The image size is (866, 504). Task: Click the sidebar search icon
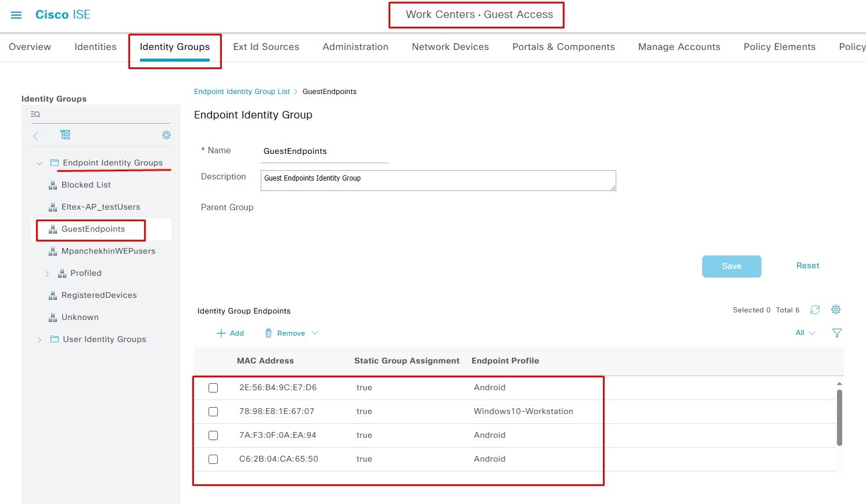[x=35, y=114]
